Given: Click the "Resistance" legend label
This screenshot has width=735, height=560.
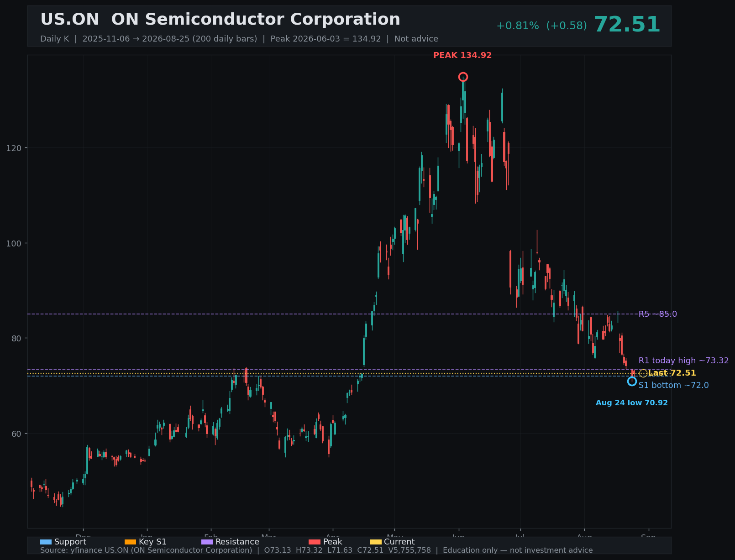Looking at the screenshot, I should [x=237, y=542].
